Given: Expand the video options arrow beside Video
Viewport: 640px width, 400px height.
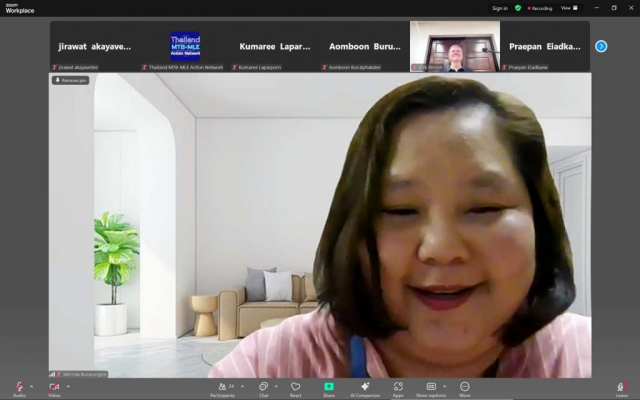Looking at the screenshot, I should 67,385.
